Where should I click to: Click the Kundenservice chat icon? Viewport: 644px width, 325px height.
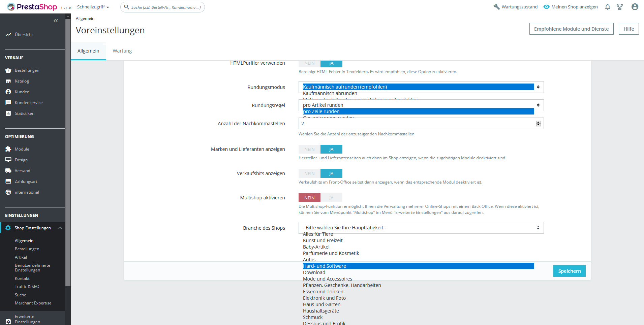point(8,103)
